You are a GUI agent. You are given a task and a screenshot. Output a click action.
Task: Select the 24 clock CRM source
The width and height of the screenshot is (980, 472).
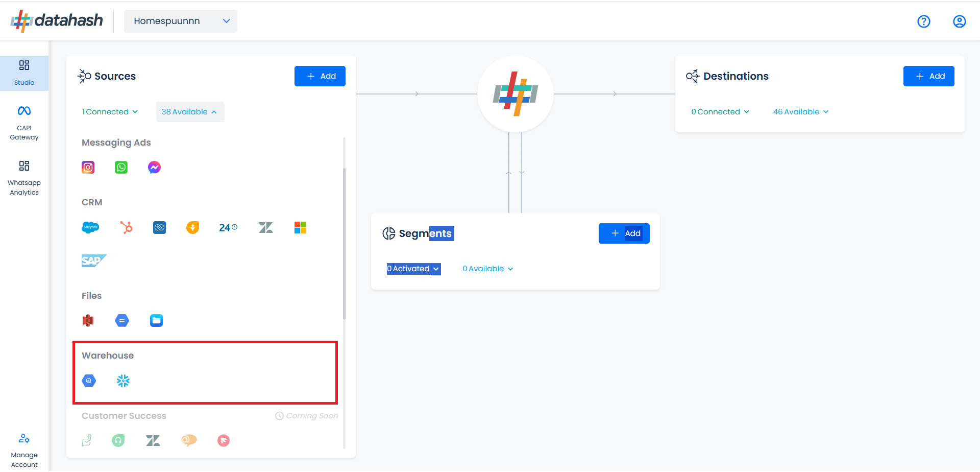point(228,228)
